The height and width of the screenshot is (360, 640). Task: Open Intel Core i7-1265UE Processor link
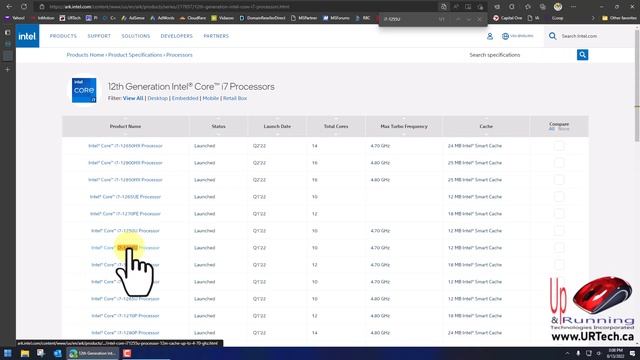click(125, 197)
